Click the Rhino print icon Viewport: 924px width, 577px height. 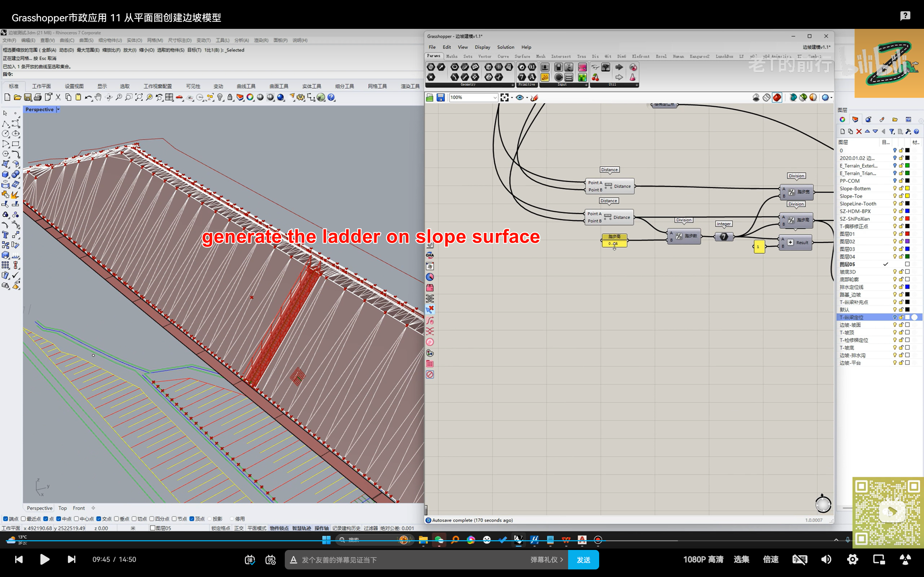[38, 97]
